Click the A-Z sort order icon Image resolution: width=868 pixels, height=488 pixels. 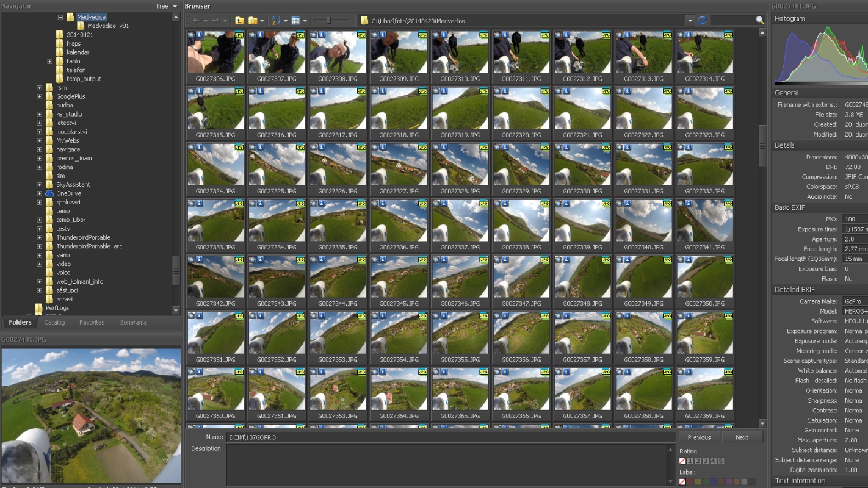click(x=275, y=21)
